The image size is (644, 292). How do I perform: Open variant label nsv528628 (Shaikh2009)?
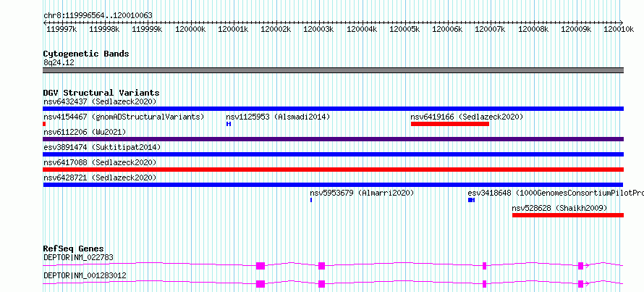[x=559, y=208]
